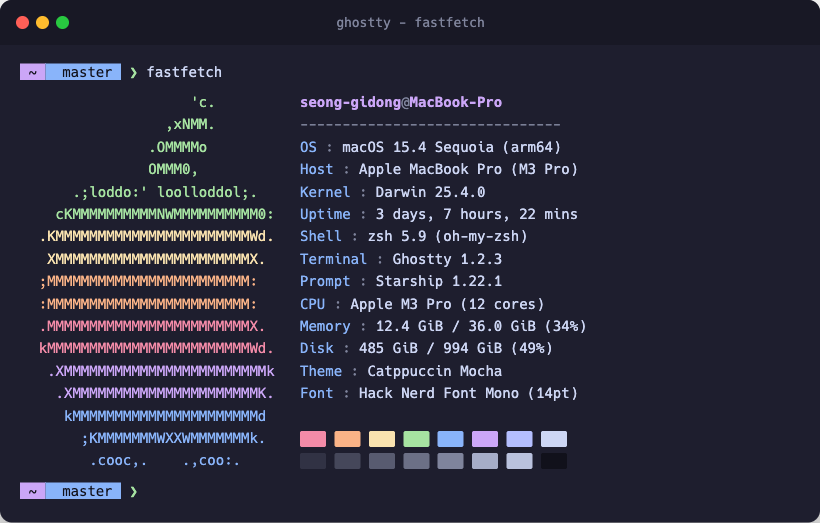Click the green prompt arrow before fastfetch
This screenshot has width=820, height=523.
pyautogui.click(x=133, y=72)
